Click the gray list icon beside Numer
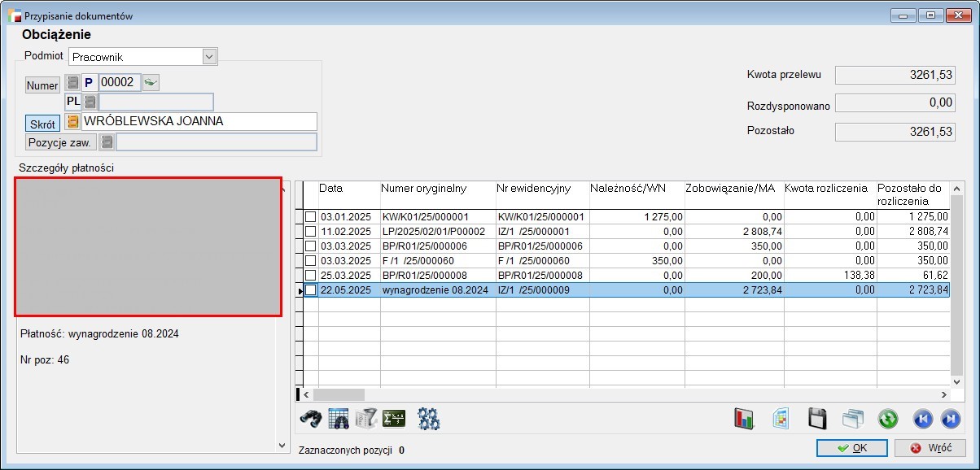Image resolution: width=980 pixels, height=470 pixels. [x=72, y=83]
